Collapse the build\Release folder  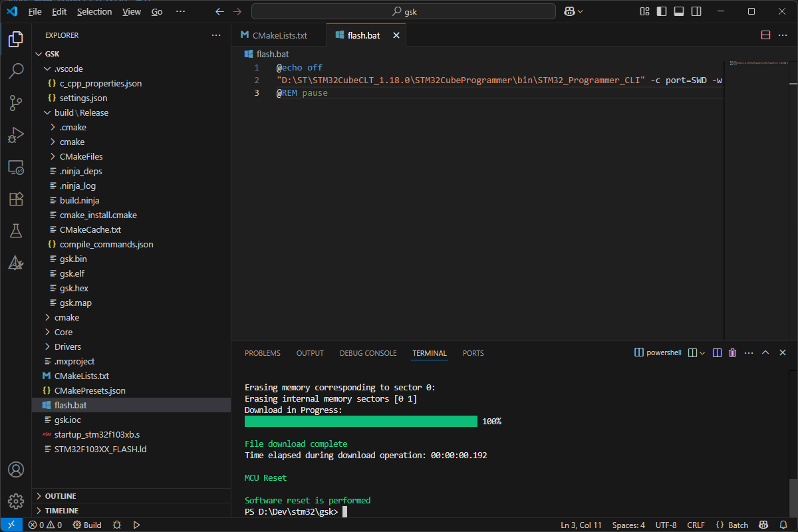coord(47,112)
